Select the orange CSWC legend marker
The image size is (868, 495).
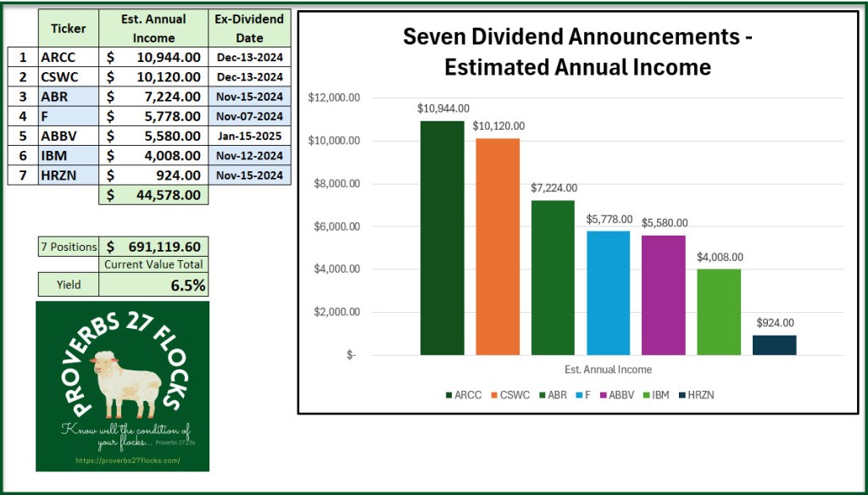pos(495,395)
